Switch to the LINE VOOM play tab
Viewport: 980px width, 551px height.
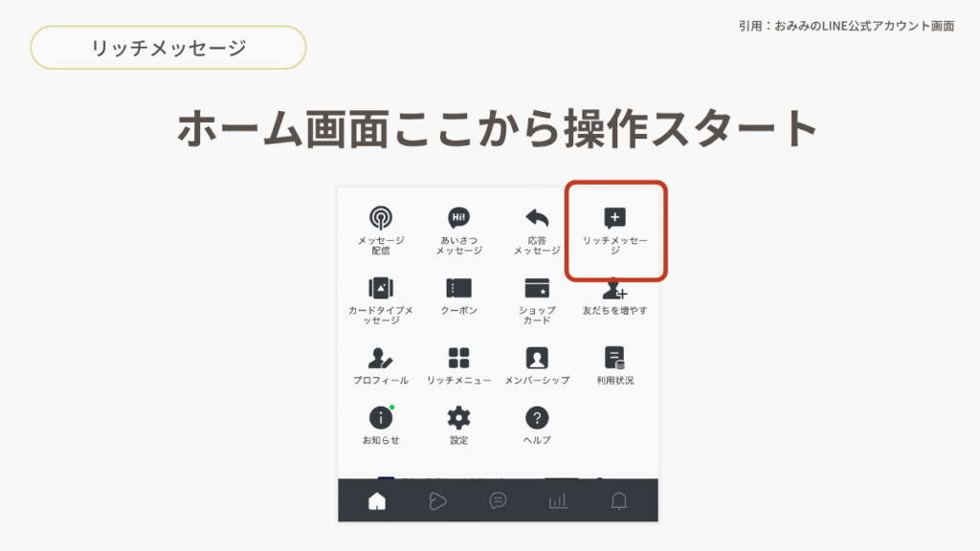[x=437, y=500]
